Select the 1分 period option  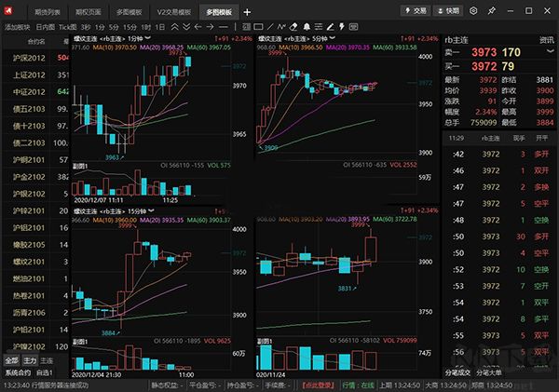click(100, 27)
